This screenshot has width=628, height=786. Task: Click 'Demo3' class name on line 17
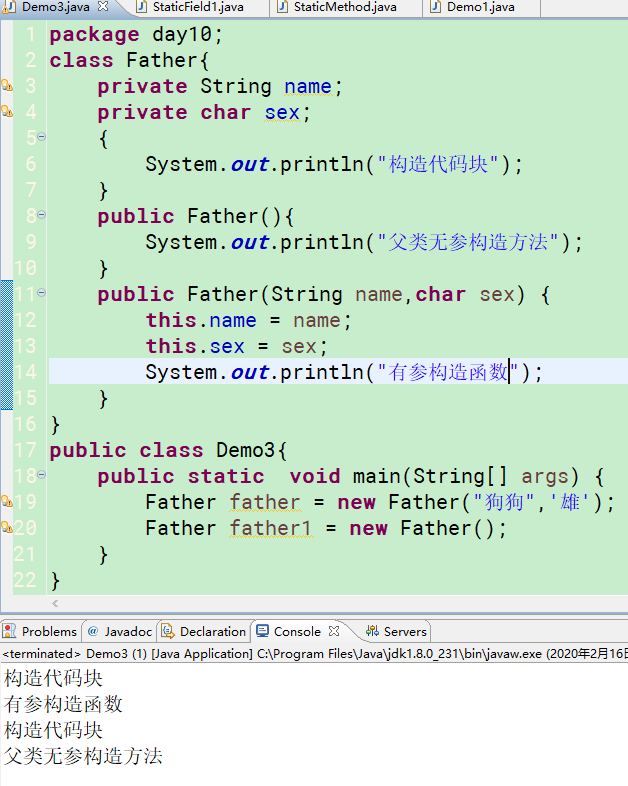click(246, 450)
